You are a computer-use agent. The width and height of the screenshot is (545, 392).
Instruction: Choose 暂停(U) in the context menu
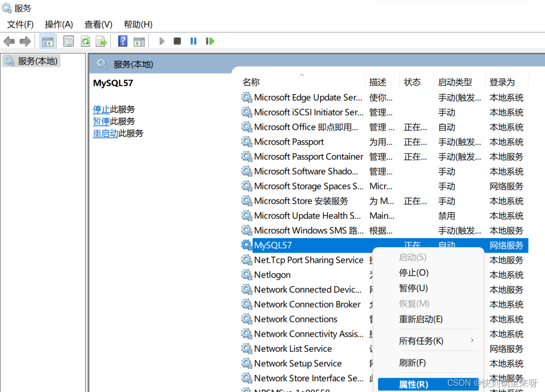[413, 288]
